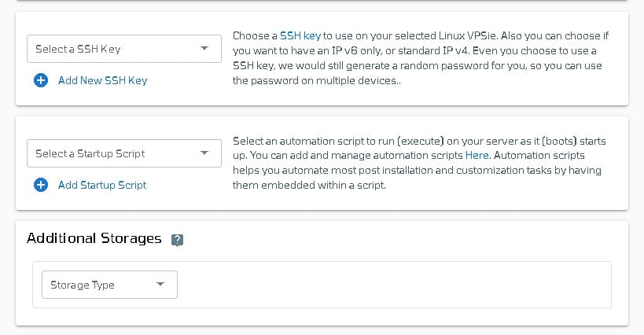Click the 'Select a SSH Key' placeholder text
Viewport: 644px width, 335px height.
tap(78, 50)
